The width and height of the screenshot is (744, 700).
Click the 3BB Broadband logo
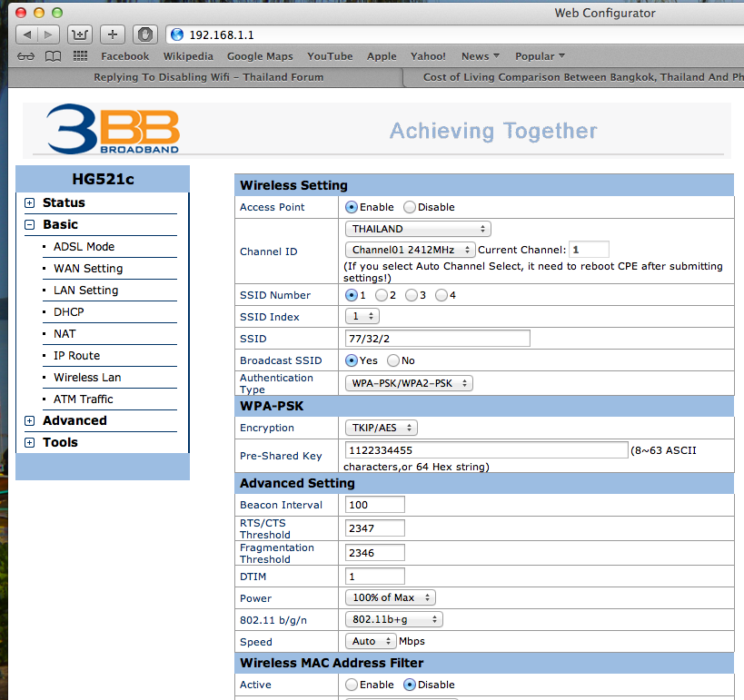[x=114, y=130]
